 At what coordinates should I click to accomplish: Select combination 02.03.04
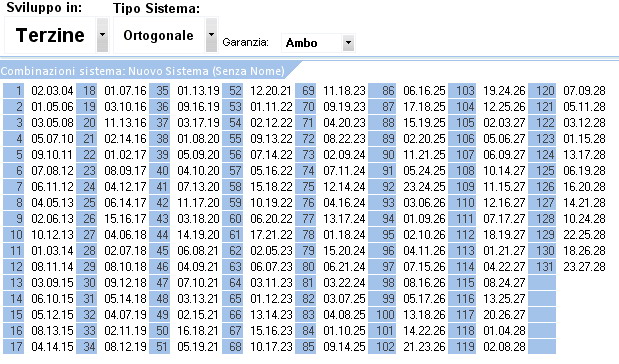coord(52,91)
